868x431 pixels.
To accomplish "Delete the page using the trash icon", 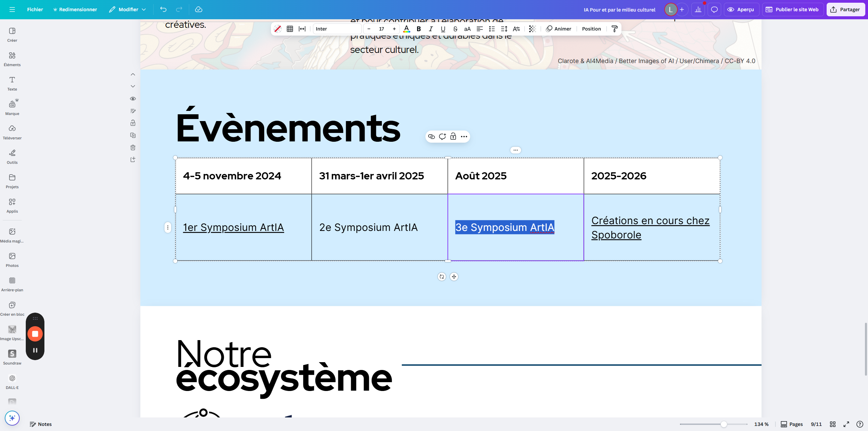I will click(x=133, y=148).
